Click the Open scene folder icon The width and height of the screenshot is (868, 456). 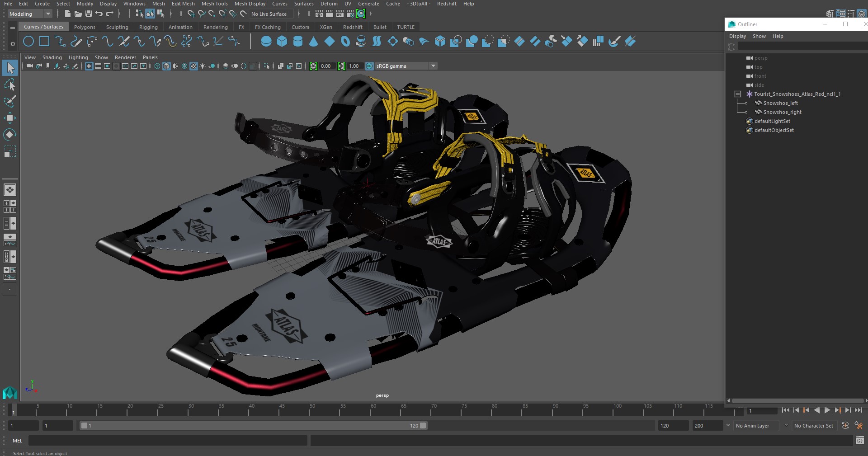(x=78, y=14)
